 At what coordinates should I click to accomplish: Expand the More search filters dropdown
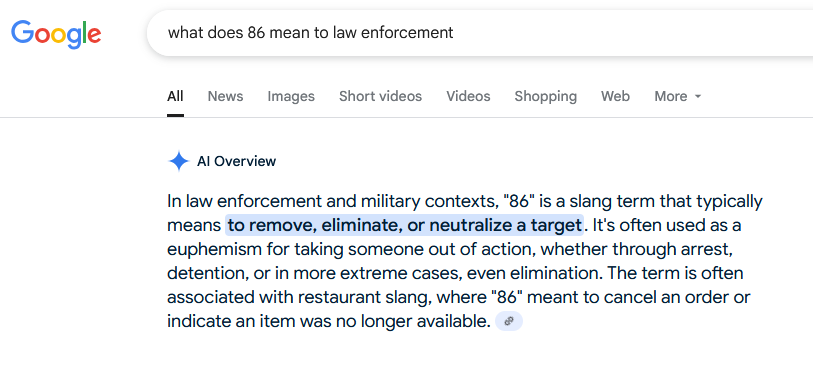(x=677, y=96)
